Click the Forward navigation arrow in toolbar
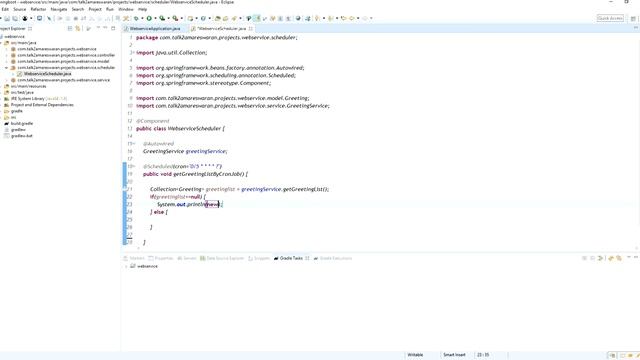This screenshot has width=640, height=360. (364, 18)
